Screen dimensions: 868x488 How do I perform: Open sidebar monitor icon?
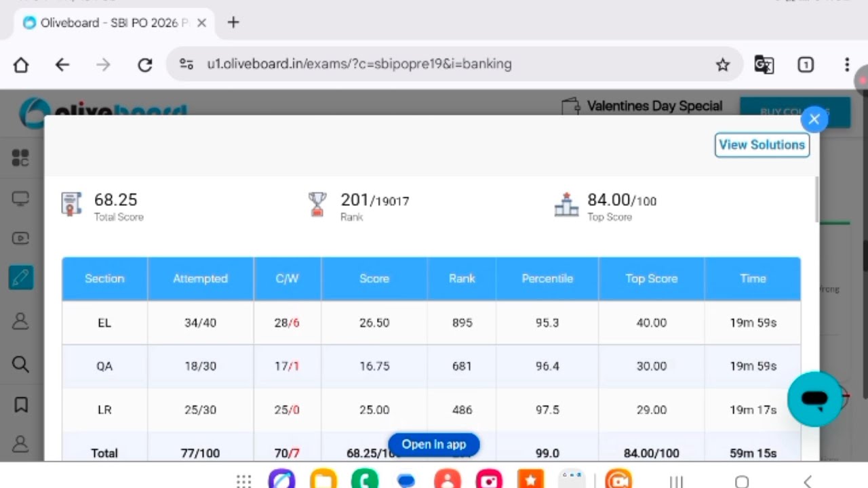20,199
